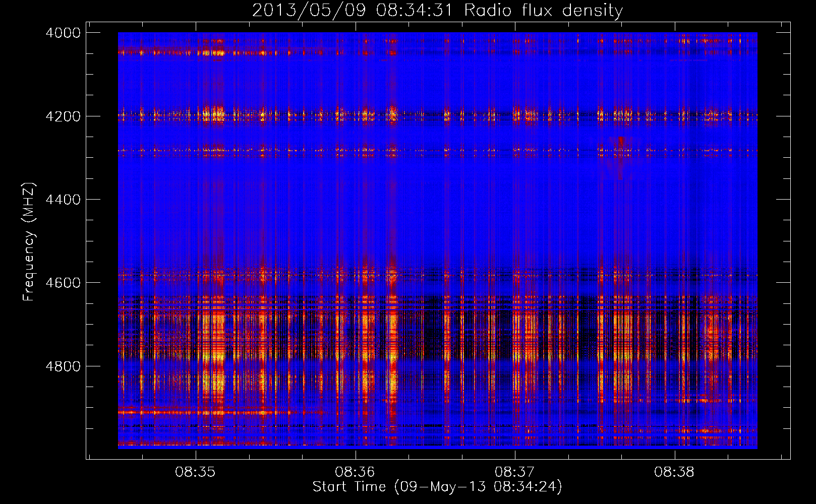Click the 'Start Time (09-May-13 08:34:24)' caption

(437, 487)
